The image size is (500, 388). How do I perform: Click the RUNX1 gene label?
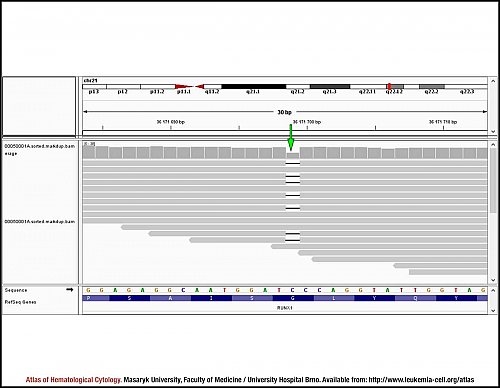[x=285, y=308]
